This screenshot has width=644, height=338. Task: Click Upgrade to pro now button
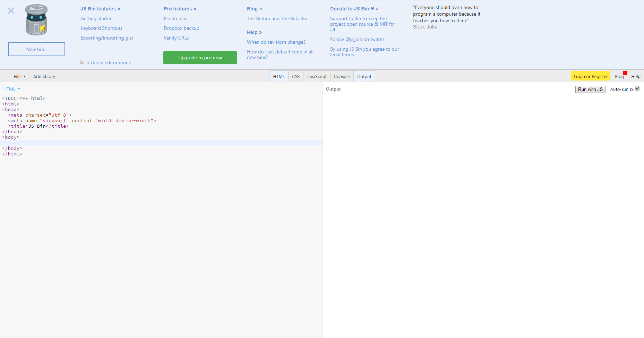200,58
